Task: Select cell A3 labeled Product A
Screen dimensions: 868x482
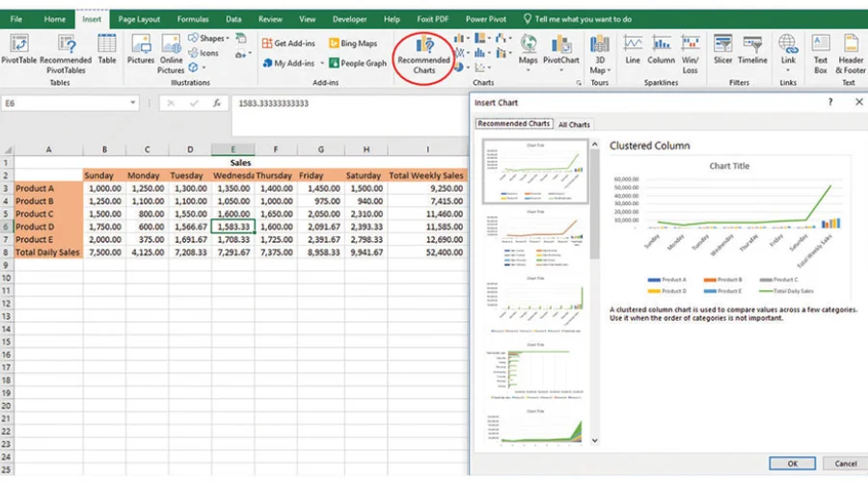Action: (x=49, y=188)
